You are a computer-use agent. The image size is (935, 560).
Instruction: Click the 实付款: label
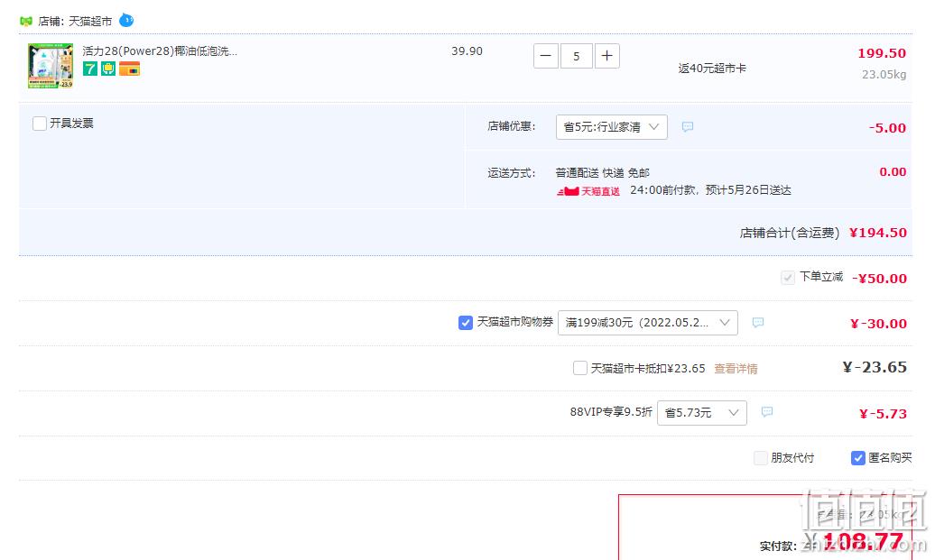(x=778, y=546)
